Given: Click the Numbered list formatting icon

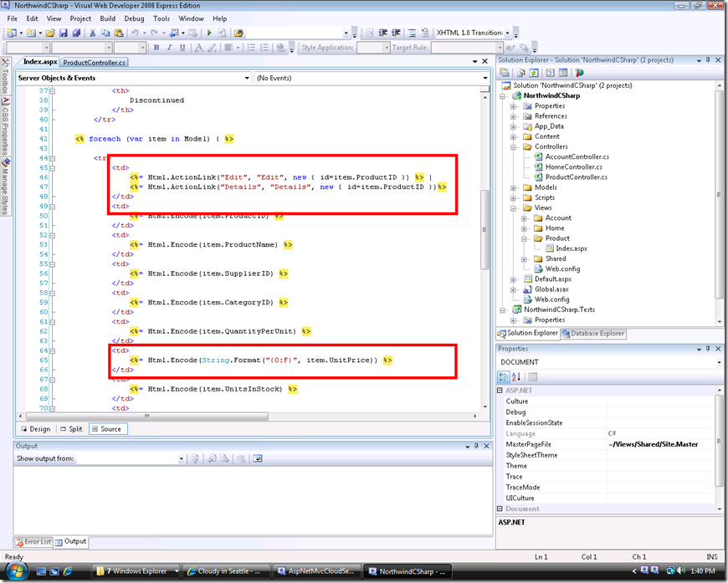Looking at the screenshot, I should 264,48.
